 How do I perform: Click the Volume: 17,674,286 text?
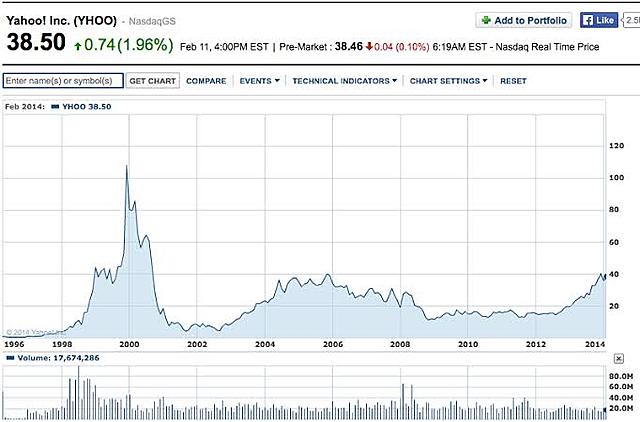click(58, 358)
